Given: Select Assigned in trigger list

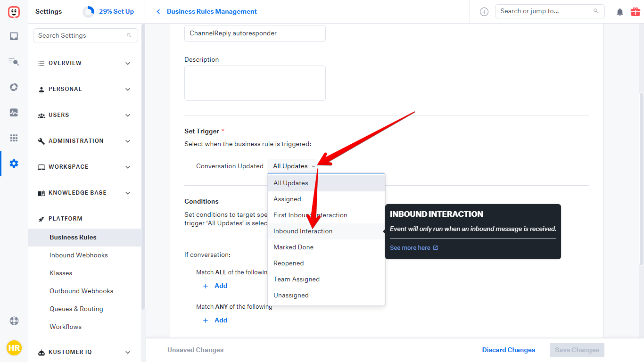Looking at the screenshot, I should pos(326,199).
